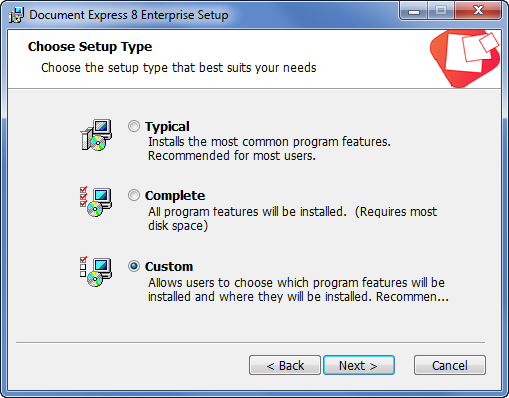Image resolution: width=509 pixels, height=398 pixels.
Task: Go to the next setup step
Action: (x=359, y=365)
